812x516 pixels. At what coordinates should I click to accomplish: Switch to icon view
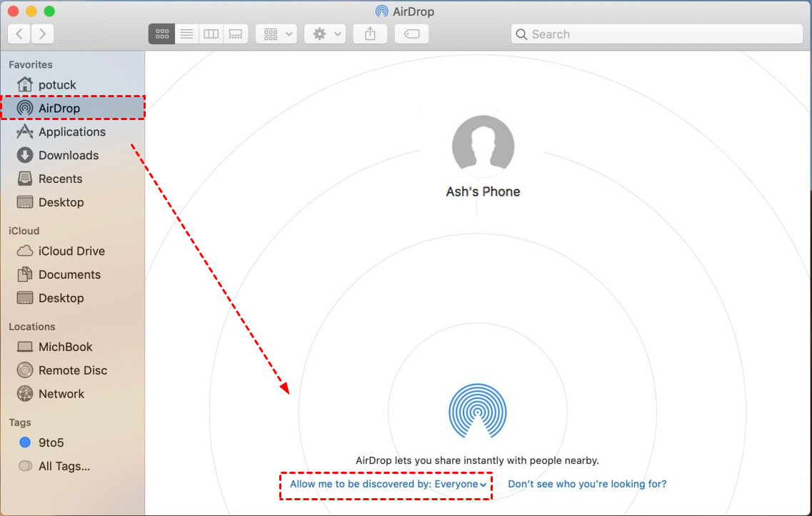[161, 34]
